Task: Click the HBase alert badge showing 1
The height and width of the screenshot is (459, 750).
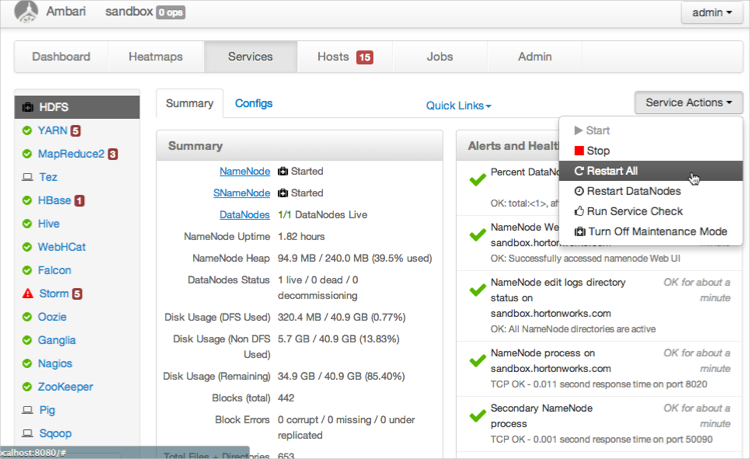Action: tap(80, 201)
